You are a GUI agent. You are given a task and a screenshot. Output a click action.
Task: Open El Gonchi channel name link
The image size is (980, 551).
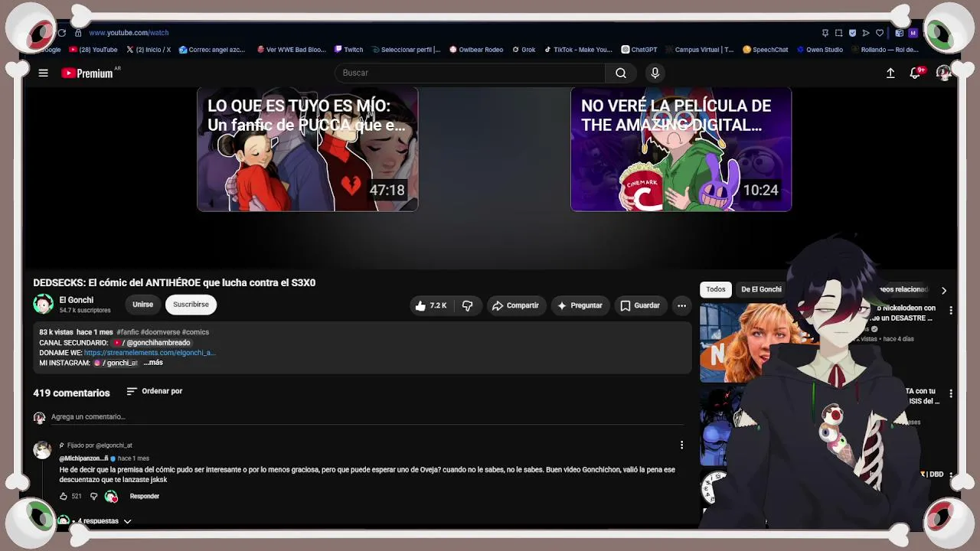77,300
